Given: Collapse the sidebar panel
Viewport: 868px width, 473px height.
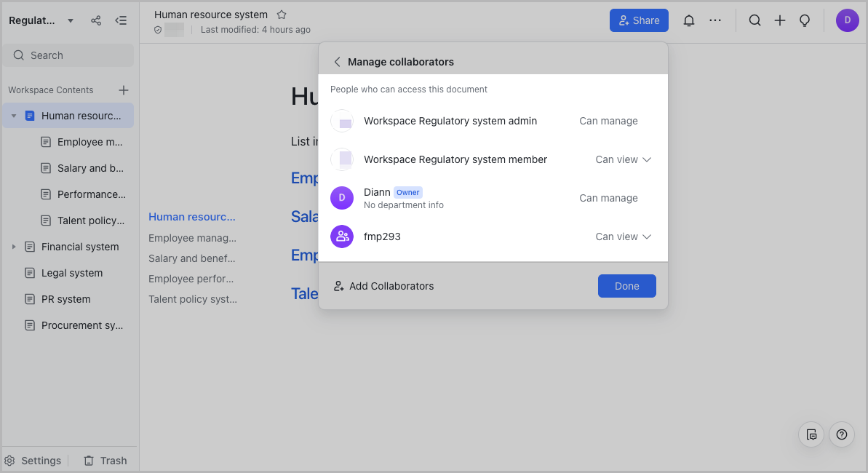Looking at the screenshot, I should point(121,20).
